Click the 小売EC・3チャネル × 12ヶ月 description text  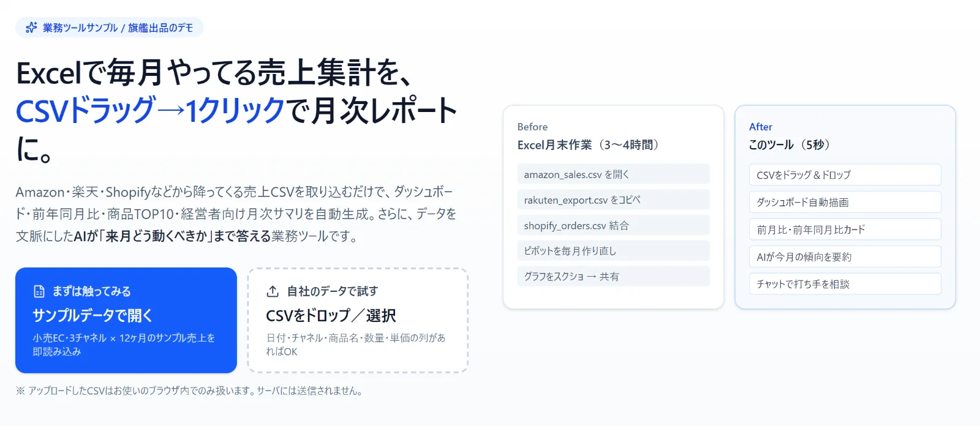point(124,345)
